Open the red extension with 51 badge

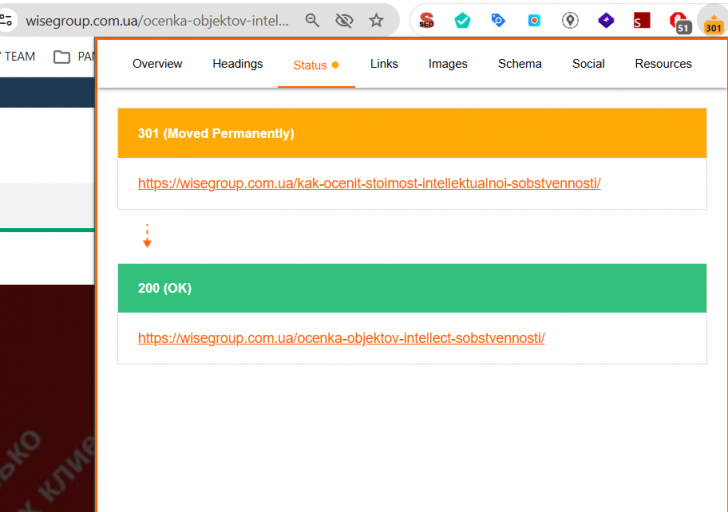[x=679, y=22]
